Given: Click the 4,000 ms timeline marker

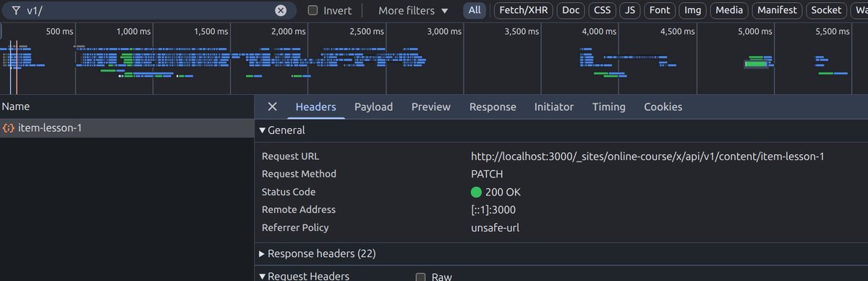Looking at the screenshot, I should coord(599,31).
